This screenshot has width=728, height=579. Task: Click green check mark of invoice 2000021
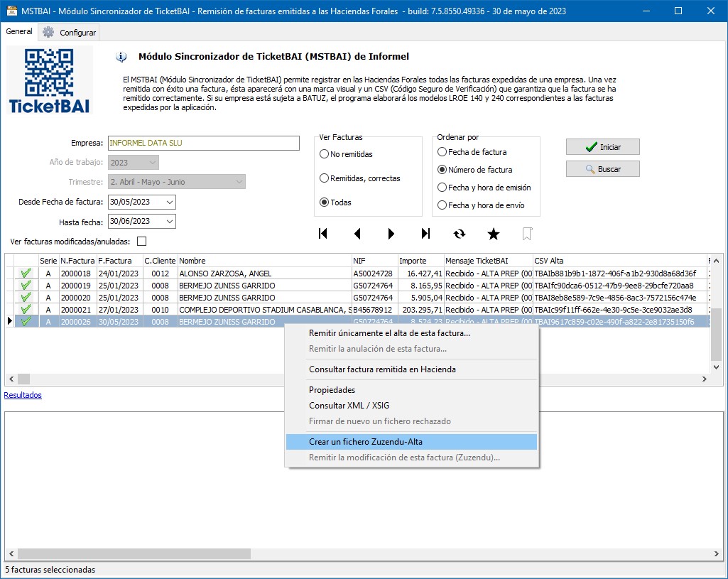coord(26,309)
